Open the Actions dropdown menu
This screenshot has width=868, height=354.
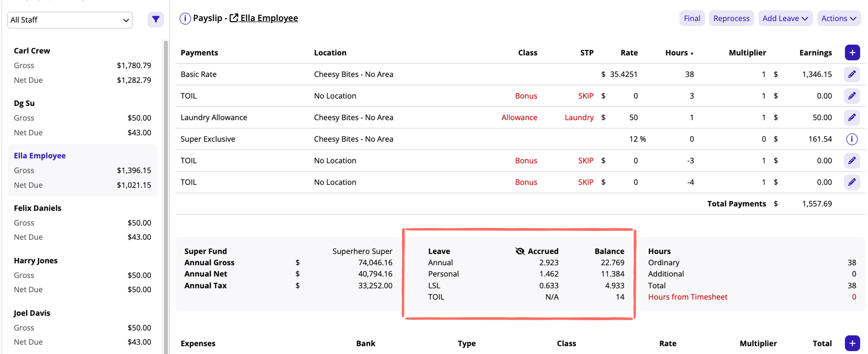tap(839, 18)
